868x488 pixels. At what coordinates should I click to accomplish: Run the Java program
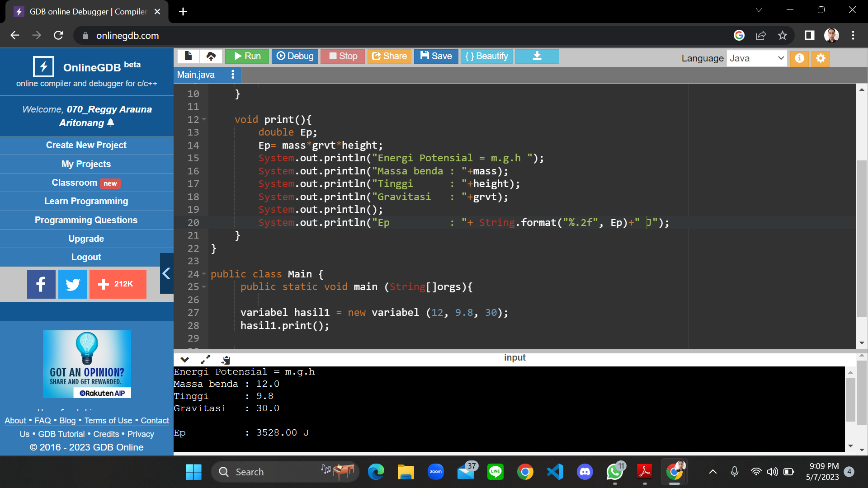pos(247,56)
